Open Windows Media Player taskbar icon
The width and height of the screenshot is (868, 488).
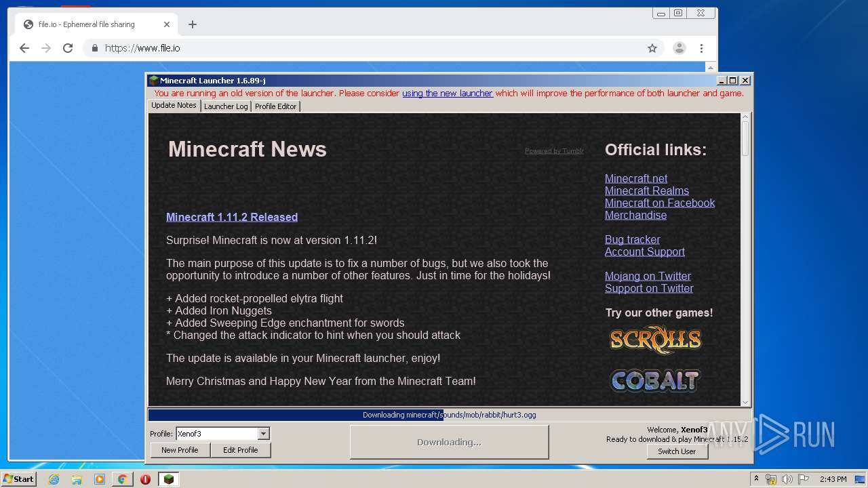[100, 479]
